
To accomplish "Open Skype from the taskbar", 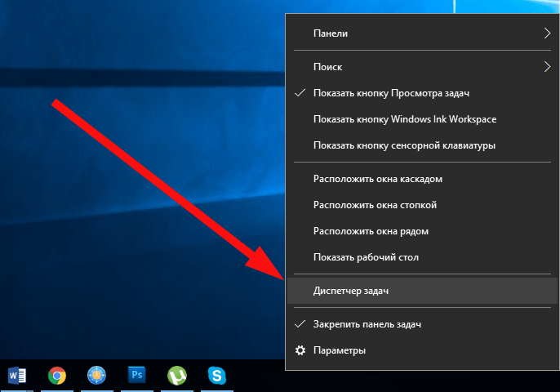I will click(x=217, y=376).
